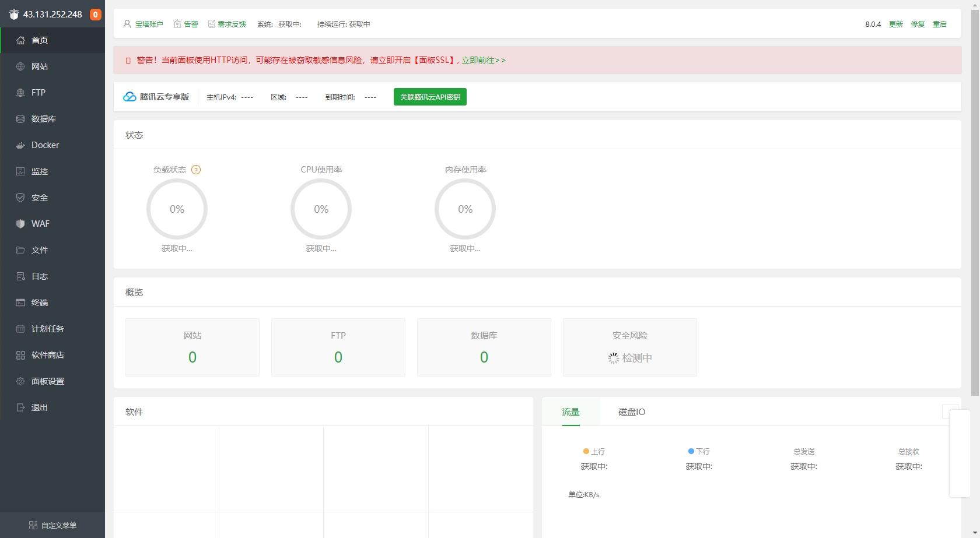
Task: Open the 首页 home menu item
Action: click(x=52, y=40)
